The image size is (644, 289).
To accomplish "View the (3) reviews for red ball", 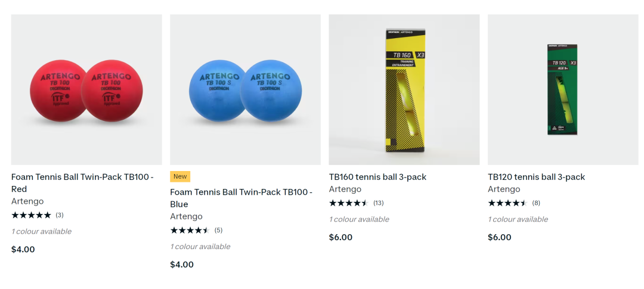I will pyautogui.click(x=60, y=215).
